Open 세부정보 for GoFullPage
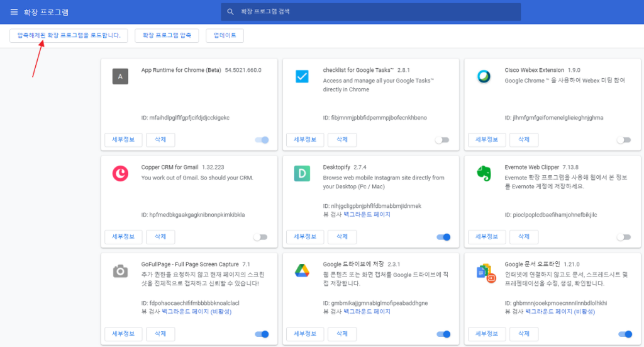Image resolution: width=644 pixels, height=347 pixels. pos(123,334)
